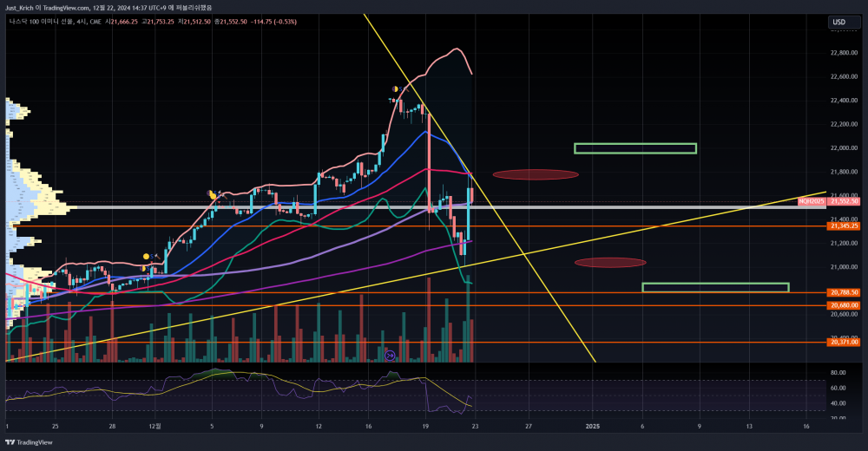868x451 pixels.
Task: Click the orange 20,371.00 price level label
Action: pyautogui.click(x=844, y=343)
